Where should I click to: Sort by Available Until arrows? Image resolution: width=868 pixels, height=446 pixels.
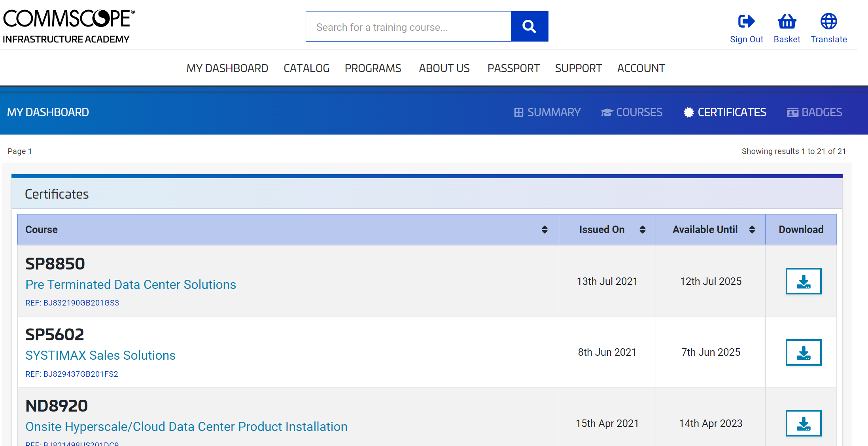(x=752, y=230)
